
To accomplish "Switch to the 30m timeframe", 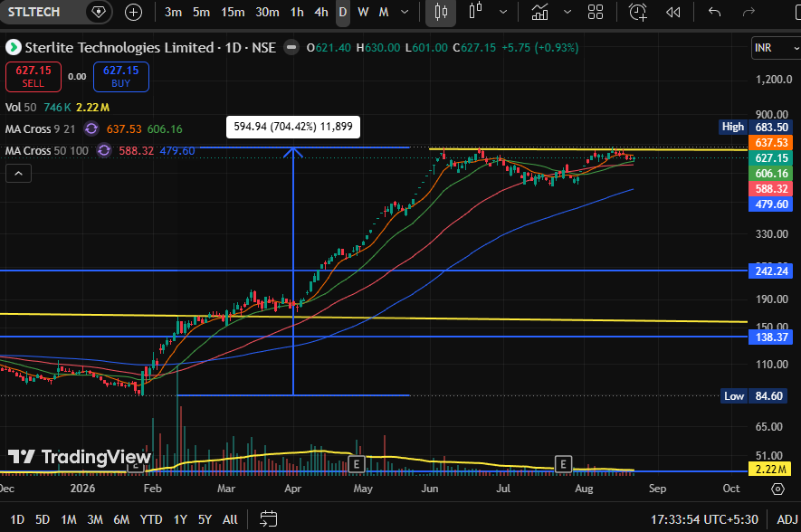I will [x=267, y=13].
